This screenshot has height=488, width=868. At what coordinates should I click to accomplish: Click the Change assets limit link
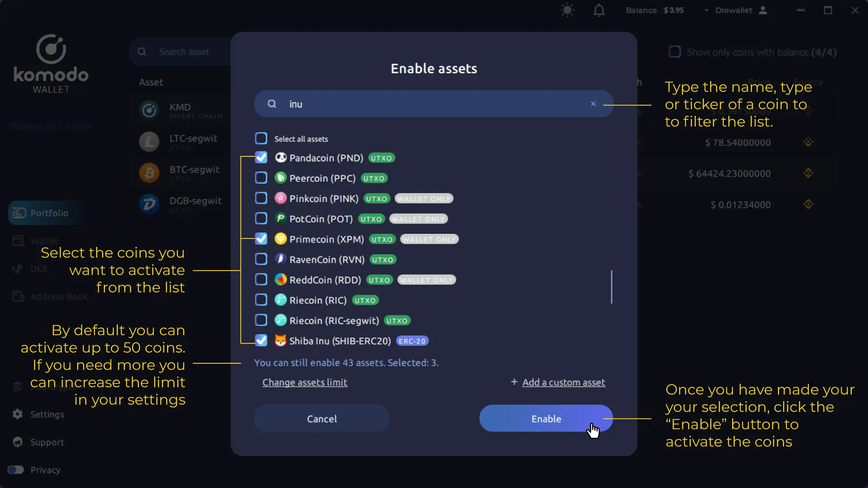305,382
